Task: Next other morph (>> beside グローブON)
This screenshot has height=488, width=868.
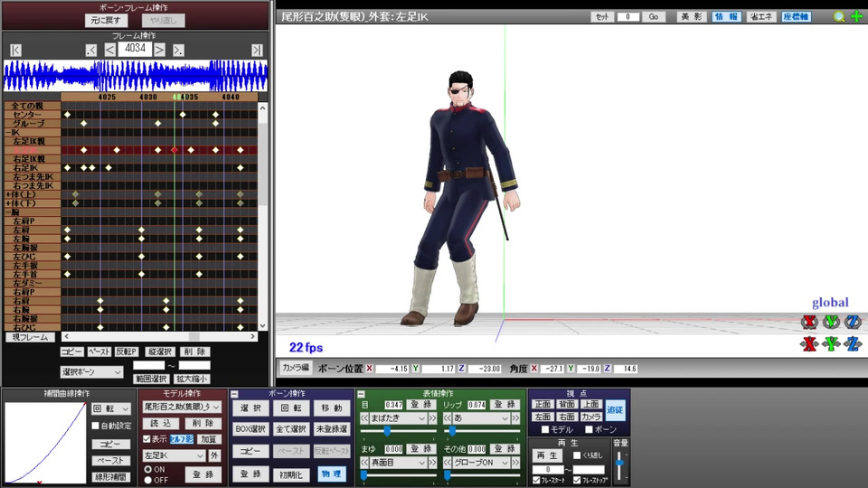Action: [x=515, y=463]
